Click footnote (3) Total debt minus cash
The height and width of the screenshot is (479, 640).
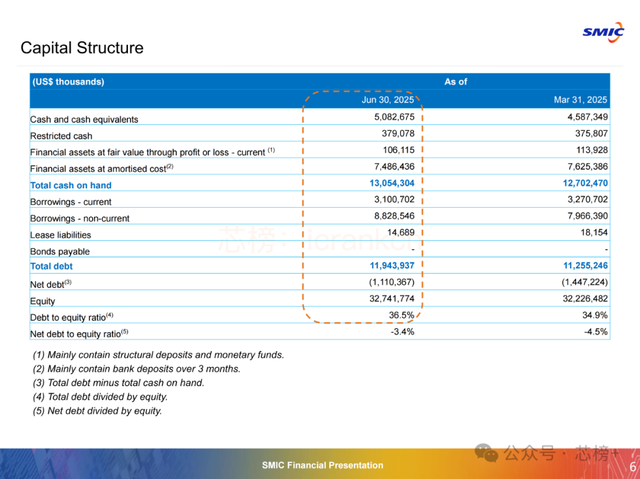tap(118, 383)
